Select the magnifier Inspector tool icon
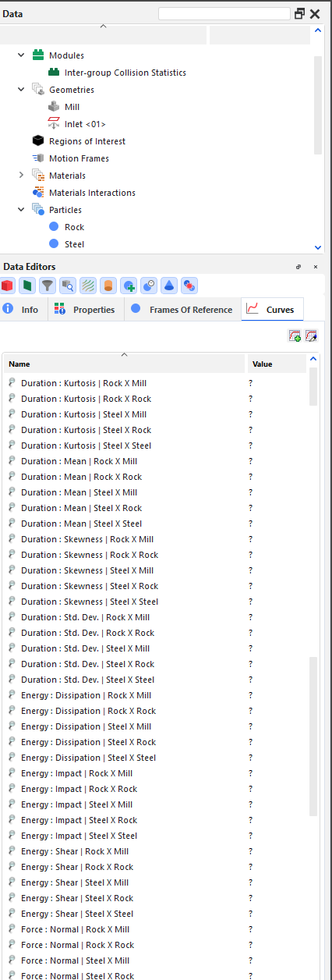The image size is (332, 980). (69, 286)
